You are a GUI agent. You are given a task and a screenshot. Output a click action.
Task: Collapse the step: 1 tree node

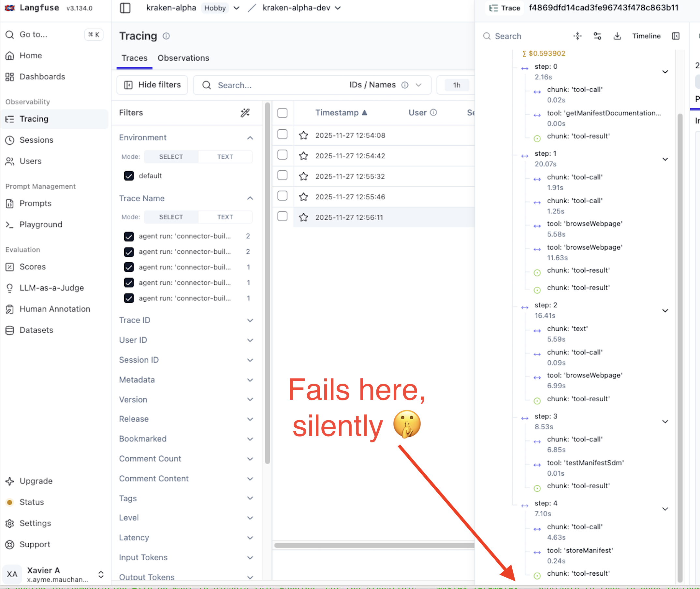pyautogui.click(x=665, y=159)
